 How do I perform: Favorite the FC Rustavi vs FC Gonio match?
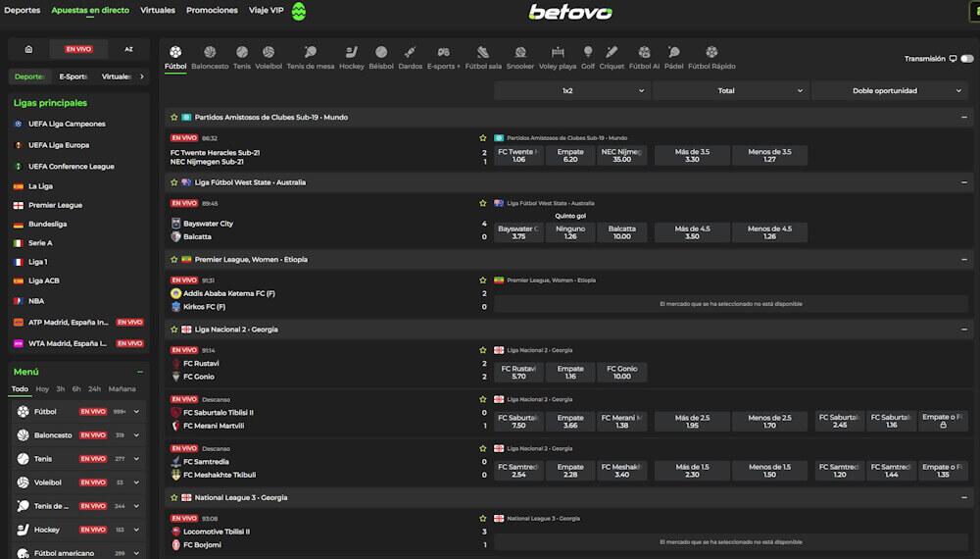[x=482, y=350]
